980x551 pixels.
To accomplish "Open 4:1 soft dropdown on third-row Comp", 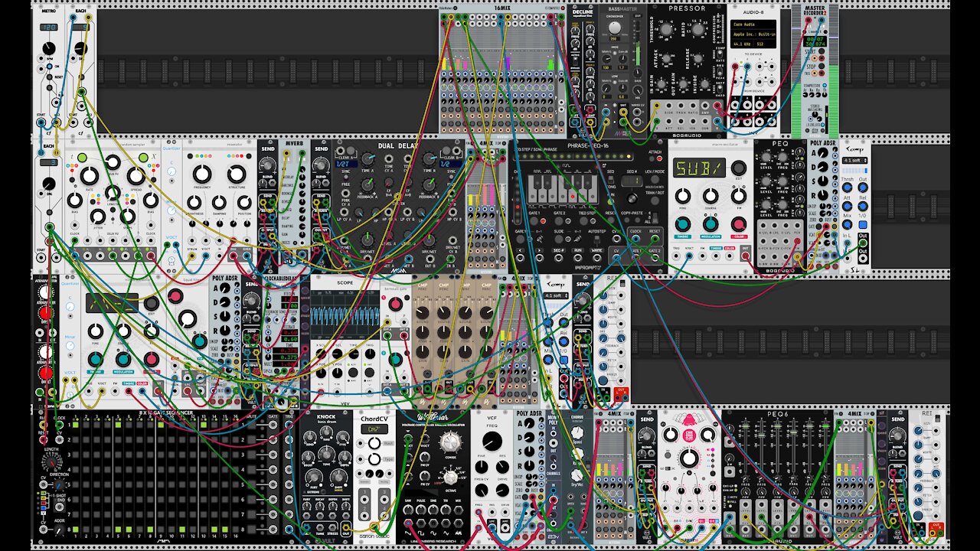I will (557, 295).
